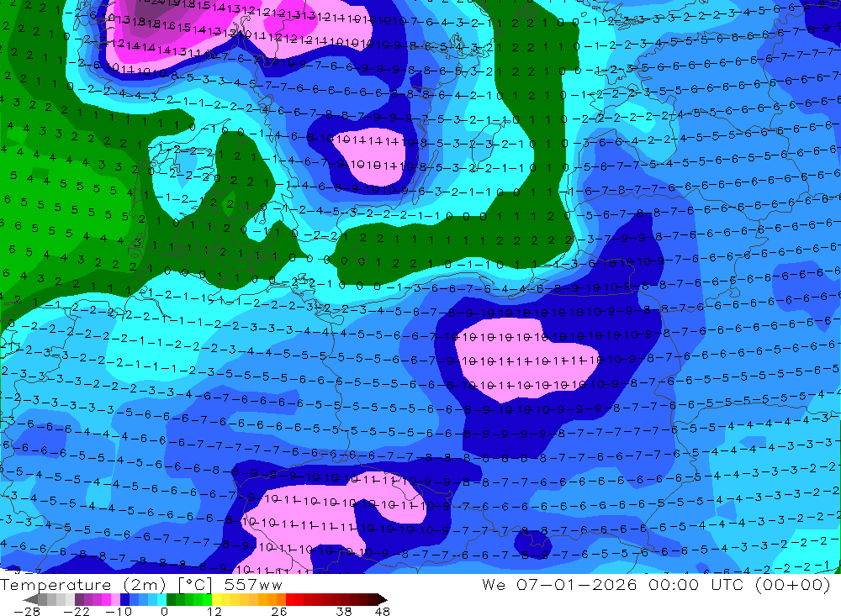This screenshot has height=616, width=841.
Task: Click the "12" label under the color scale
Action: 214,611
